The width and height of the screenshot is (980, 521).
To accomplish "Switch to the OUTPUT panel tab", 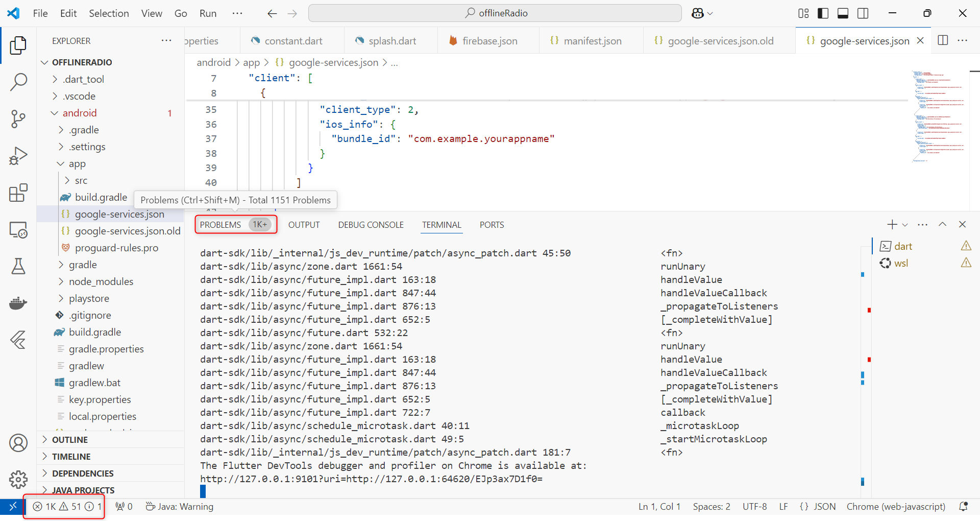I will pos(304,225).
